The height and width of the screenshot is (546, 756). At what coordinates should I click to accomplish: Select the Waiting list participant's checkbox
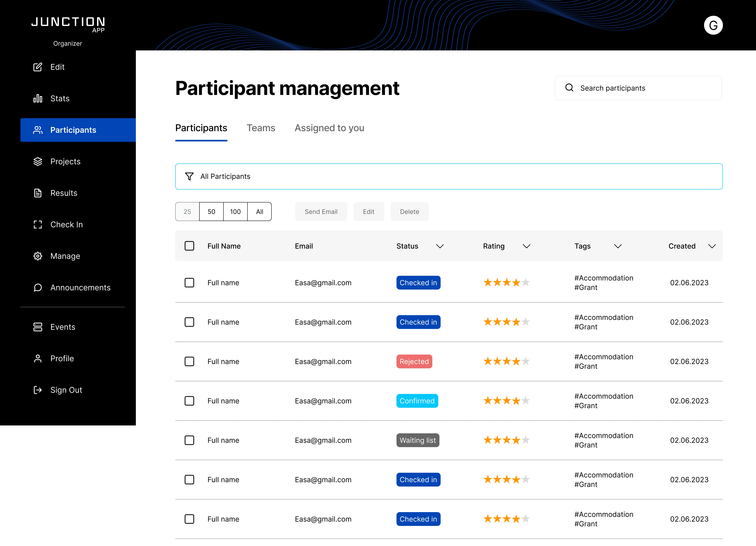tap(189, 440)
